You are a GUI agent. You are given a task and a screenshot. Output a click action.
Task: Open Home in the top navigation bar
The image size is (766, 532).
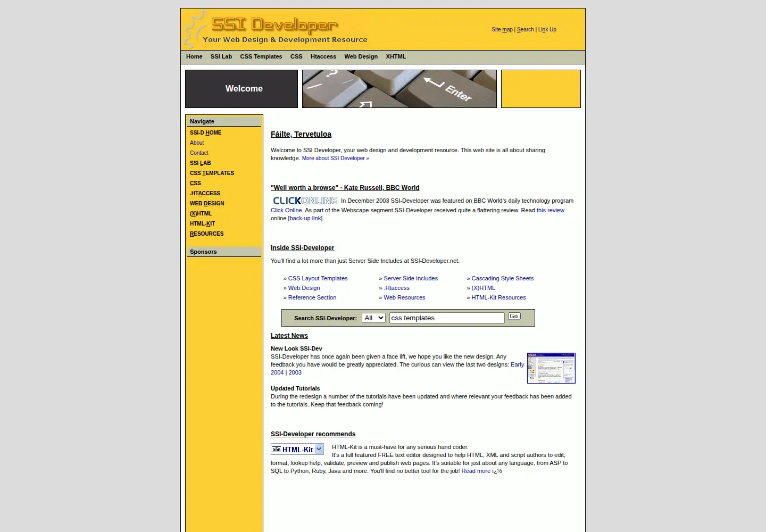point(194,56)
